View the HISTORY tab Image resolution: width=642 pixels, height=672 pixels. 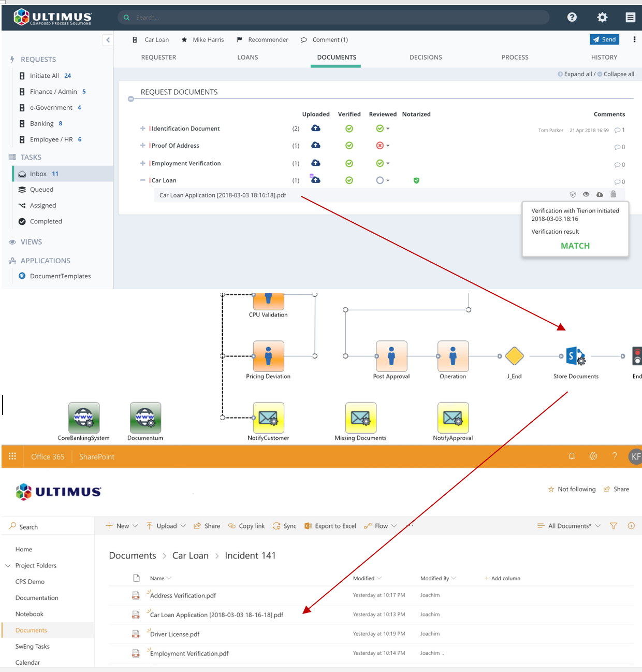(x=604, y=58)
